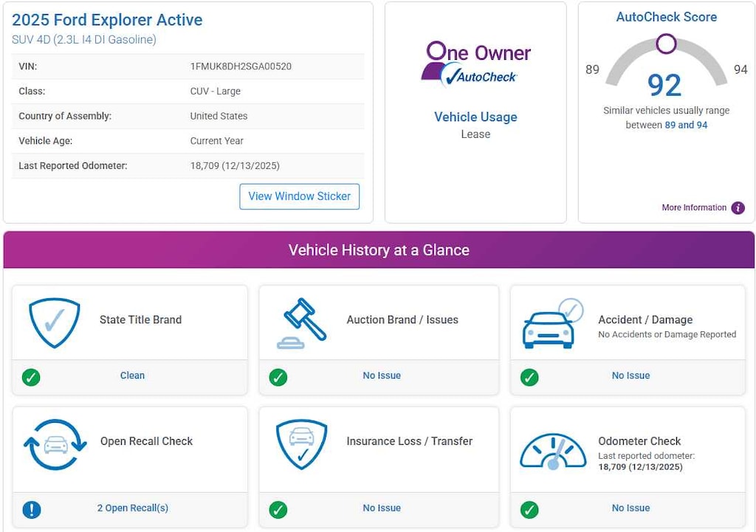Click the green checkmark beside Clean
This screenshot has width=756, height=532.
coord(31,377)
